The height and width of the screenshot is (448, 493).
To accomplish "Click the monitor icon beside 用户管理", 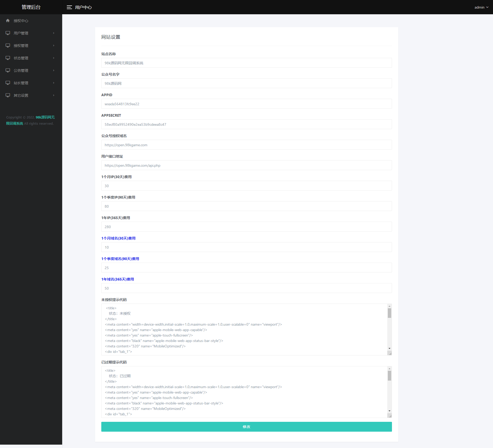I will [x=8, y=33].
